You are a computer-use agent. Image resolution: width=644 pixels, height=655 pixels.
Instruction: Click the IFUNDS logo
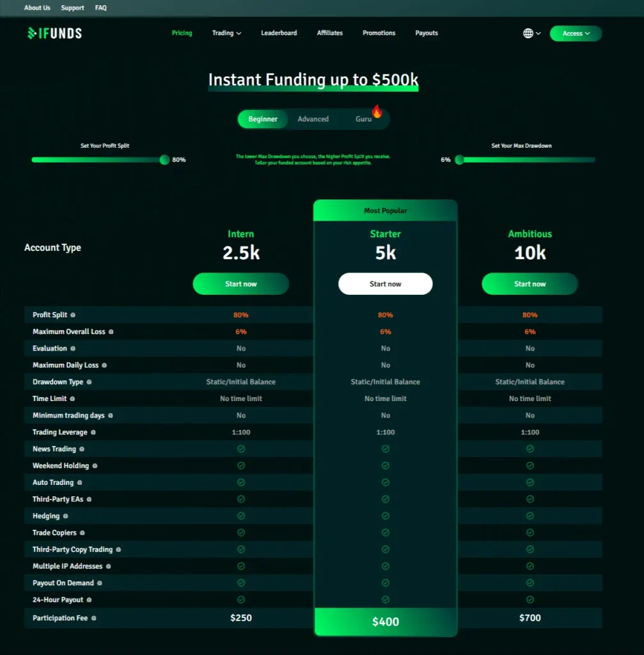[54, 33]
